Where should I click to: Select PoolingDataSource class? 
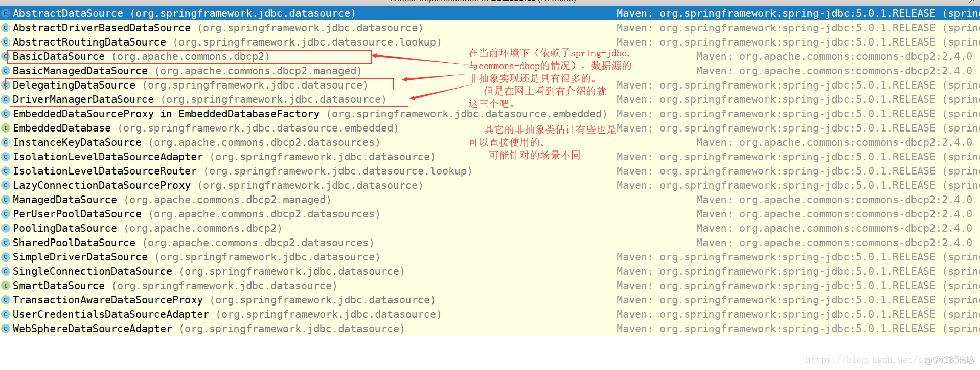[x=490, y=228]
